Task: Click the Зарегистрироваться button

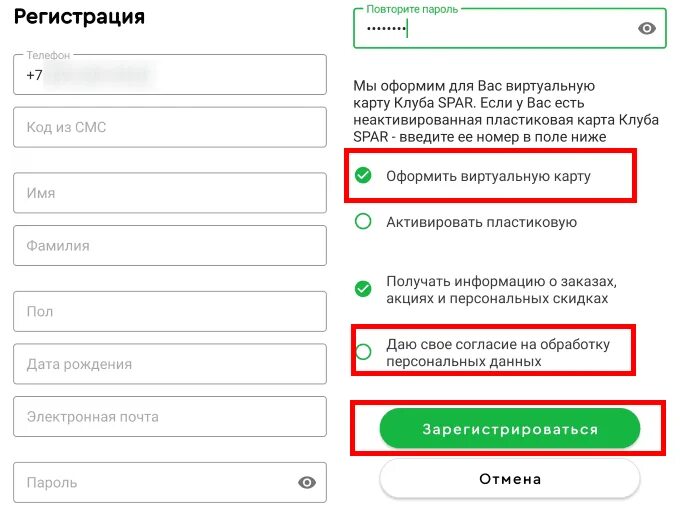Action: [510, 428]
